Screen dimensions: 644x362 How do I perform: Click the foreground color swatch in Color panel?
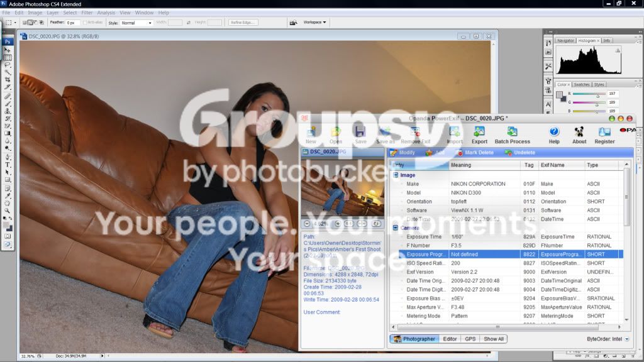pos(559,95)
